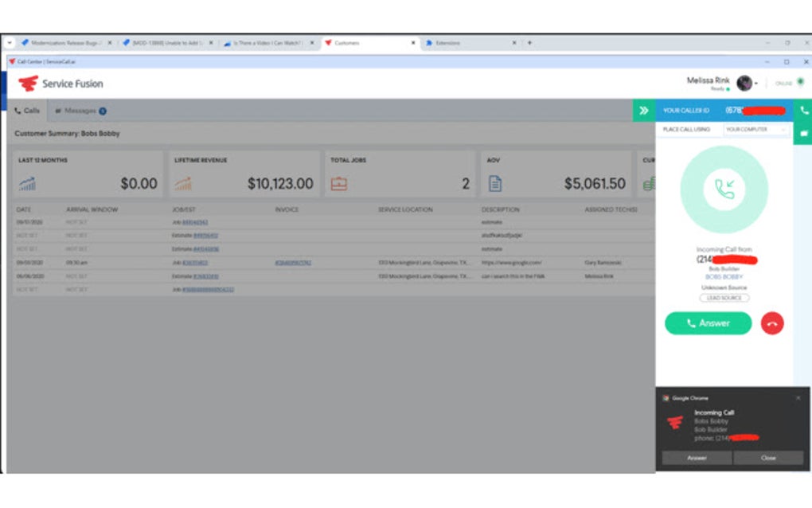Collapse the call panel with the double-arrow chevron
This screenshot has width=812, height=508.
pyautogui.click(x=645, y=111)
